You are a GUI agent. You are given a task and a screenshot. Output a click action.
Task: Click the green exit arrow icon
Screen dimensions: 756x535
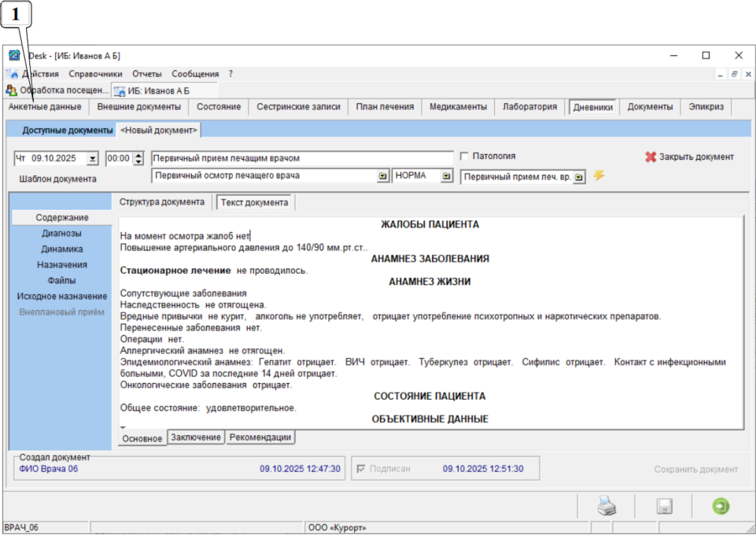pyautogui.click(x=721, y=507)
